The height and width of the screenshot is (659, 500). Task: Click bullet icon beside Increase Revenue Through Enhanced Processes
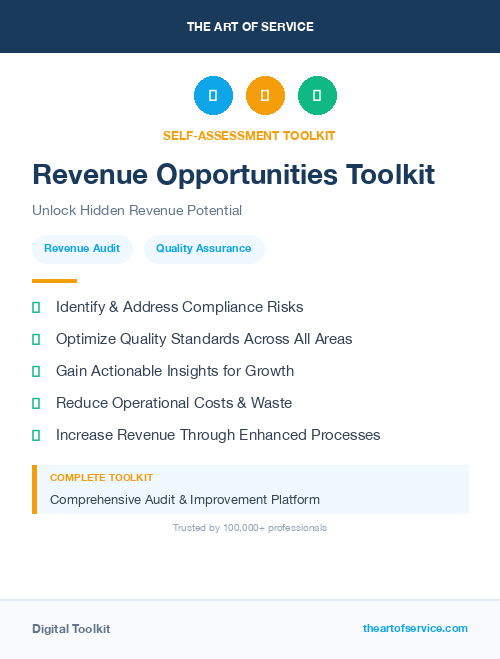[36, 435]
